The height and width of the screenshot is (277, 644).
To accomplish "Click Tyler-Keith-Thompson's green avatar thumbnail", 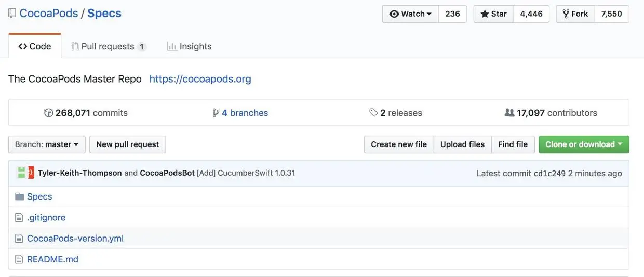I will 21,173.
